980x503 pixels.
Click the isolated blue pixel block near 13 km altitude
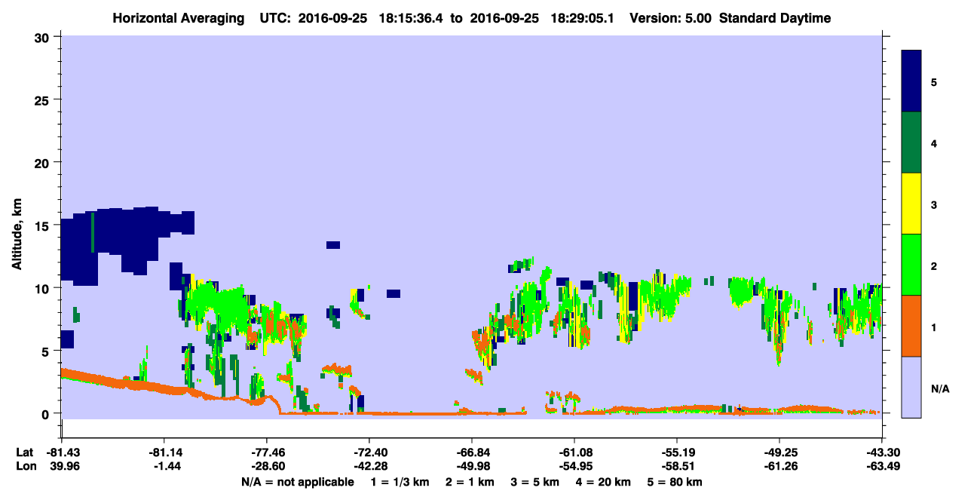click(x=333, y=244)
